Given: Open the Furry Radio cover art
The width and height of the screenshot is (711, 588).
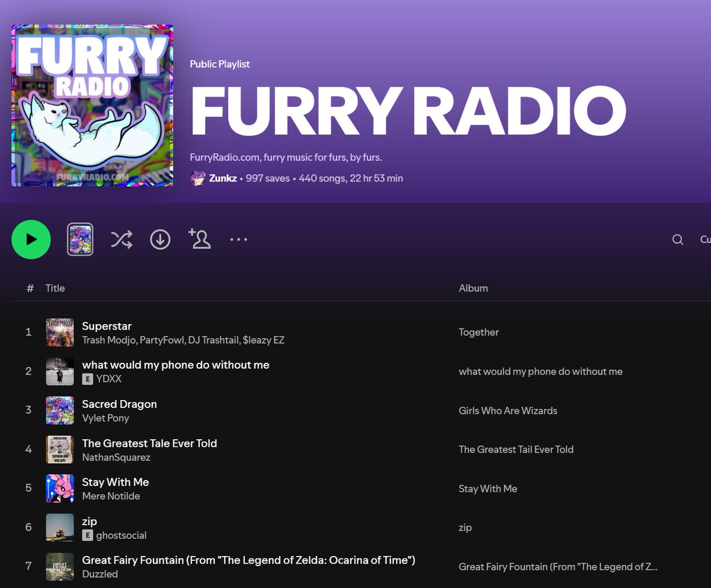Looking at the screenshot, I should [92, 106].
